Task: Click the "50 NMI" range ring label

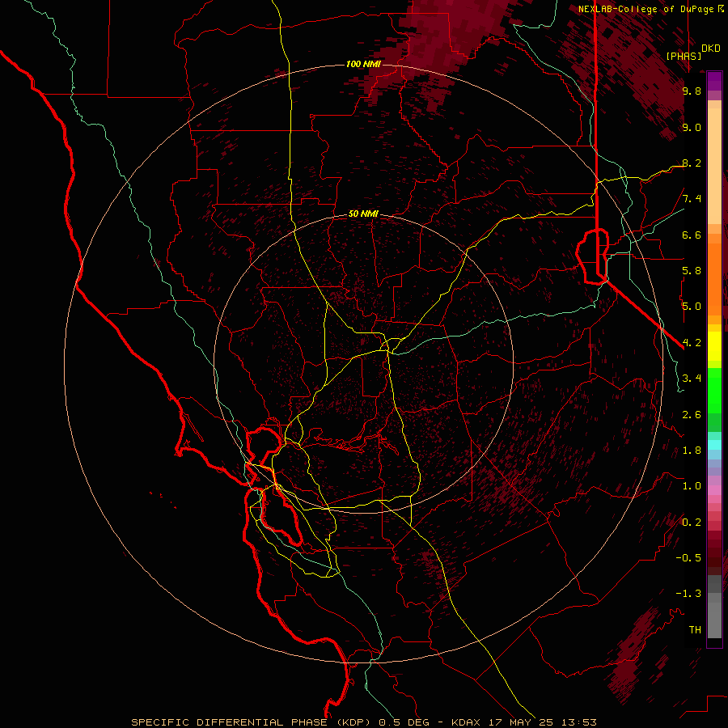Action: coord(363,214)
